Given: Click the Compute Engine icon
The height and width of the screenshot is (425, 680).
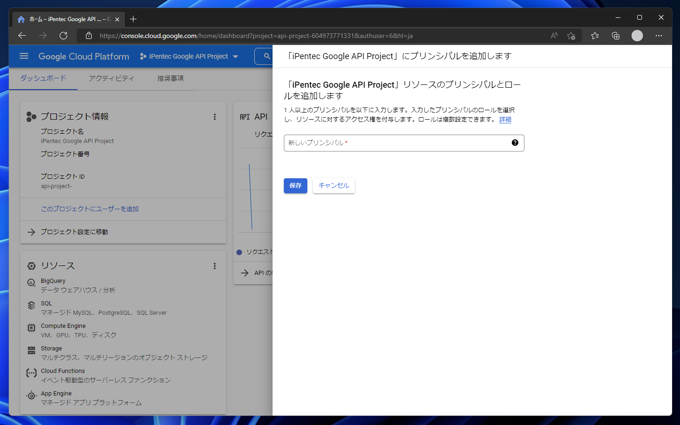Looking at the screenshot, I should (x=31, y=328).
